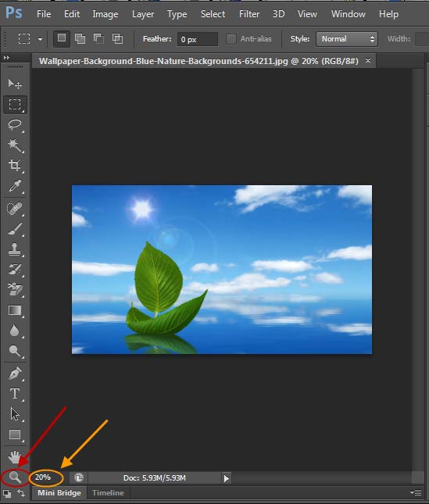Viewport: 429px width, 504px height.
Task: Open the marquee tool preset picker arrow
Action: 40,39
